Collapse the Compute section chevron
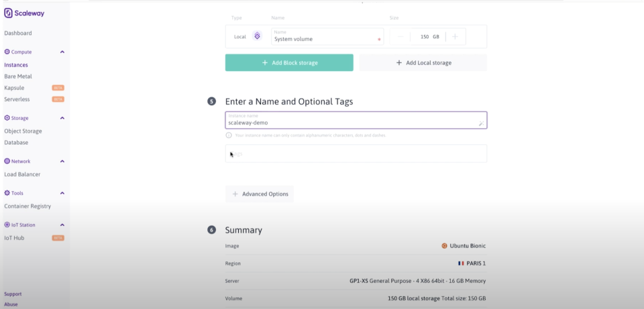644x309 pixels. (62, 52)
